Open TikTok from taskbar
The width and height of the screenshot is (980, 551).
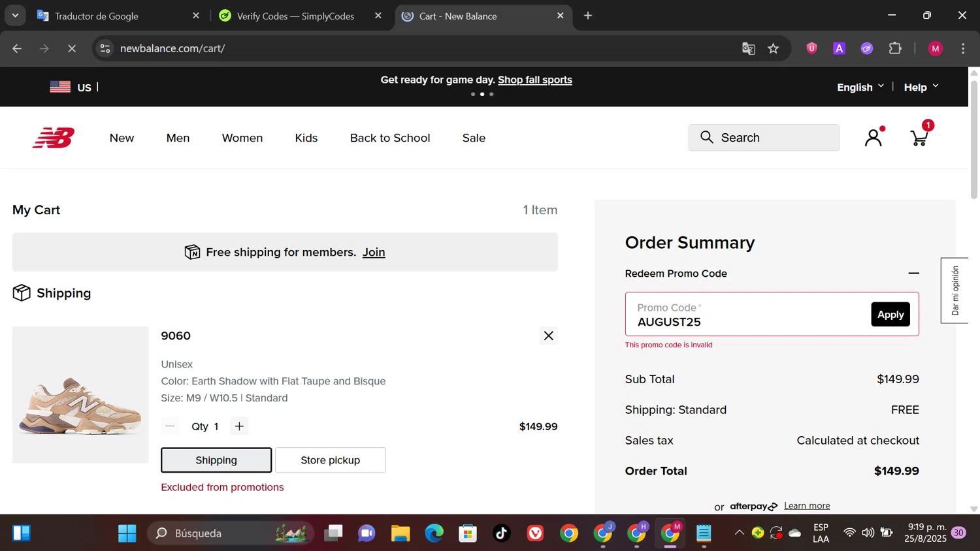(x=502, y=533)
